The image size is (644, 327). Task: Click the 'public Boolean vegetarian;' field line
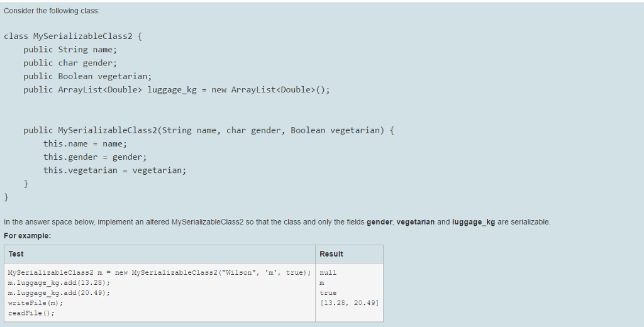(x=87, y=76)
